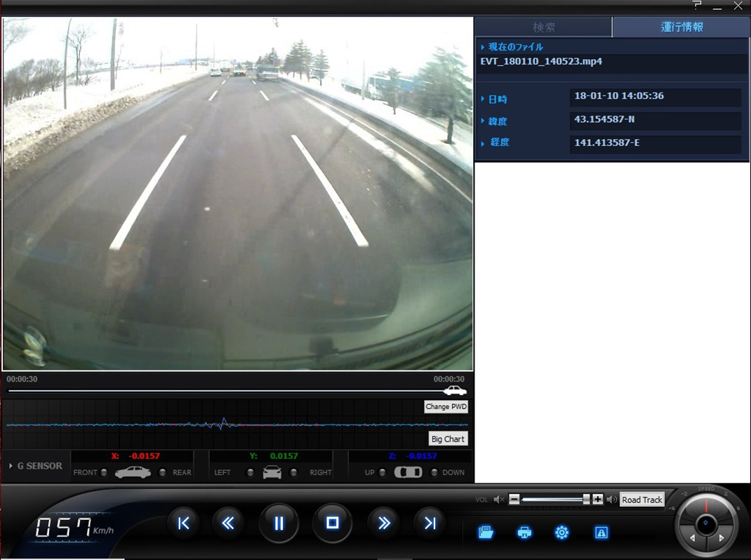Skip to the next file
751x560 pixels.
point(430,523)
